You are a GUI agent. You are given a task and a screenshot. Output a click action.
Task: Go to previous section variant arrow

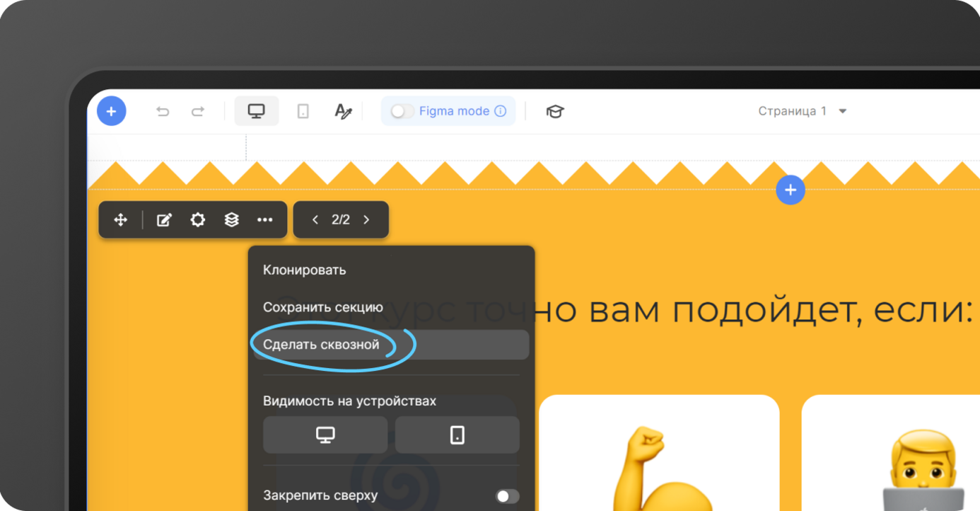[315, 220]
